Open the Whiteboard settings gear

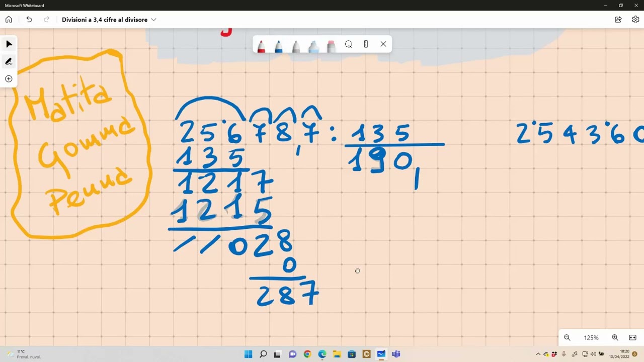(x=635, y=20)
